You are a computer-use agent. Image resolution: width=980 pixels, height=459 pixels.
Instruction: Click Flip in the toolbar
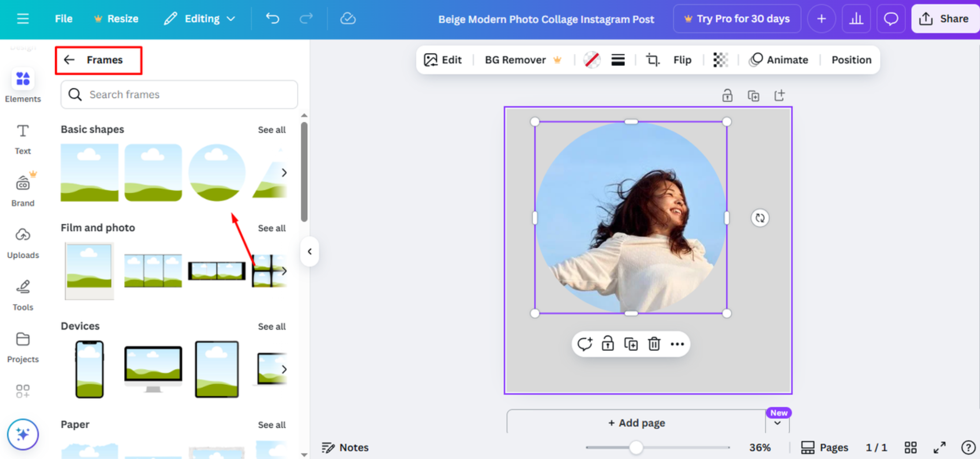click(x=682, y=60)
